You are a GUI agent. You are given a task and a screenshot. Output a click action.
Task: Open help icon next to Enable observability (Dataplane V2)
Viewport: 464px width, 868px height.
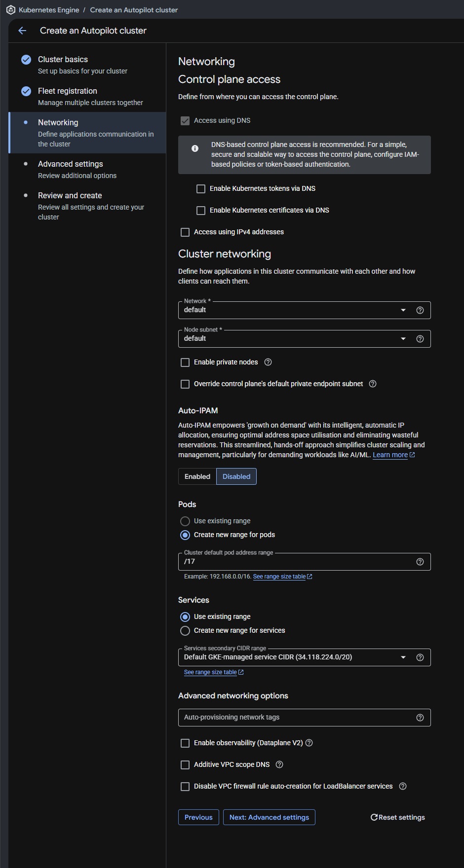[x=309, y=743]
